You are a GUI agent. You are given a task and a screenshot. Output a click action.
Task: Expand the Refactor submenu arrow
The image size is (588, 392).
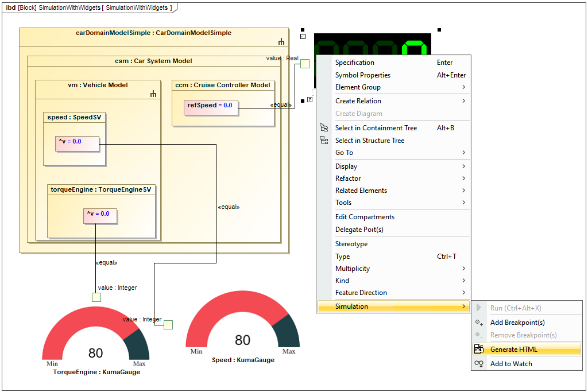tap(463, 178)
